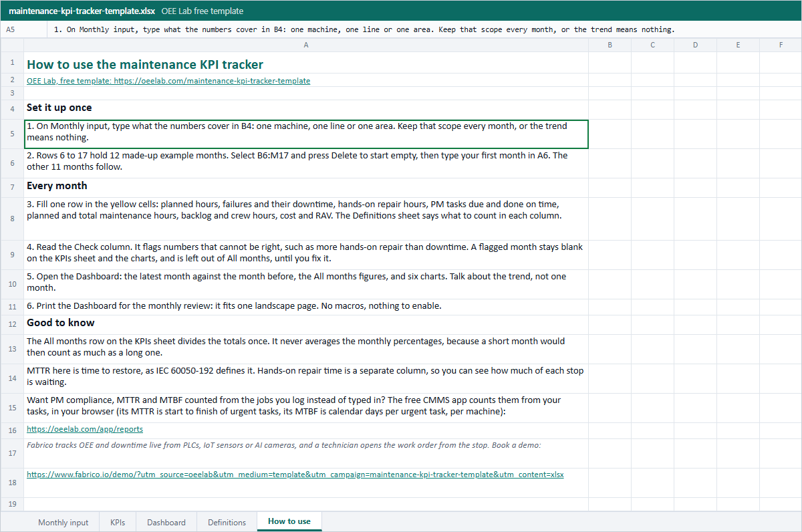Click the 'Good to know' heading cell
The height and width of the screenshot is (532, 802).
click(306, 325)
